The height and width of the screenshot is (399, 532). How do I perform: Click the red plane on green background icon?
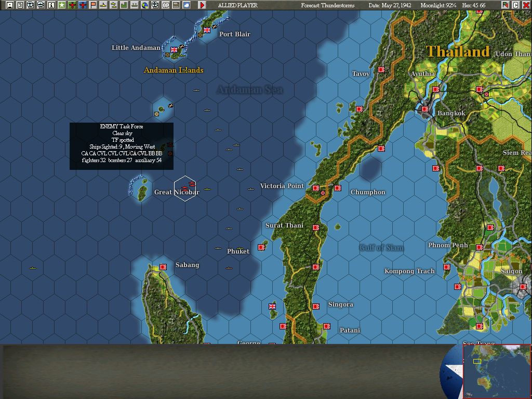(x=72, y=5)
